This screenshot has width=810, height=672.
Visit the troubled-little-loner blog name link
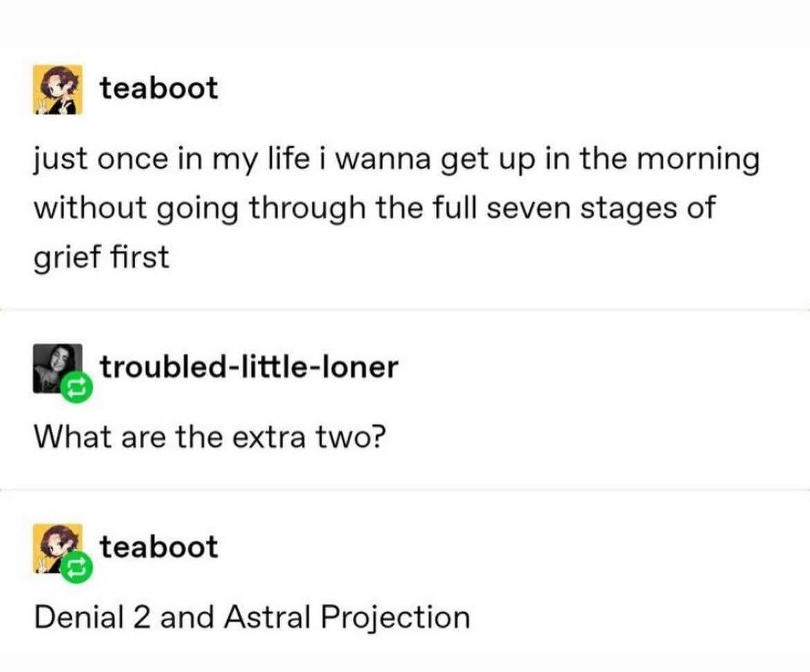point(249,367)
